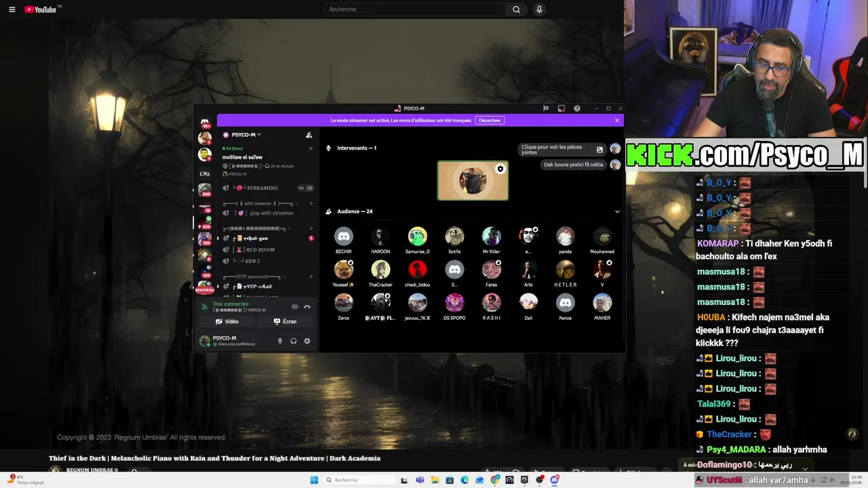Open Microsoft Teams from the taskbar
868x488 pixels.
(x=420, y=480)
